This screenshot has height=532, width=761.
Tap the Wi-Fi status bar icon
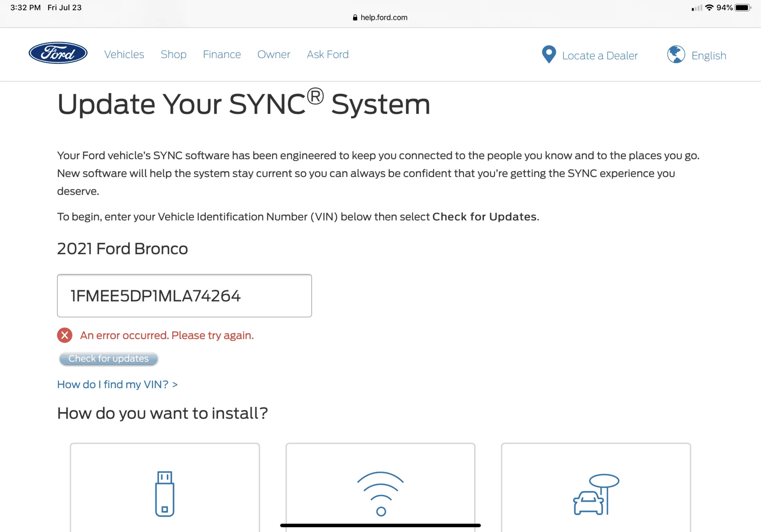709,8
